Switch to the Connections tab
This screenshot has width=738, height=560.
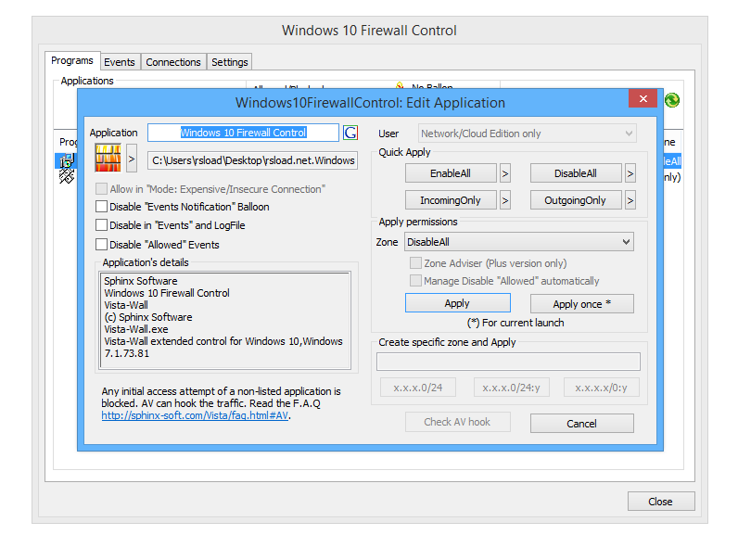click(x=173, y=62)
